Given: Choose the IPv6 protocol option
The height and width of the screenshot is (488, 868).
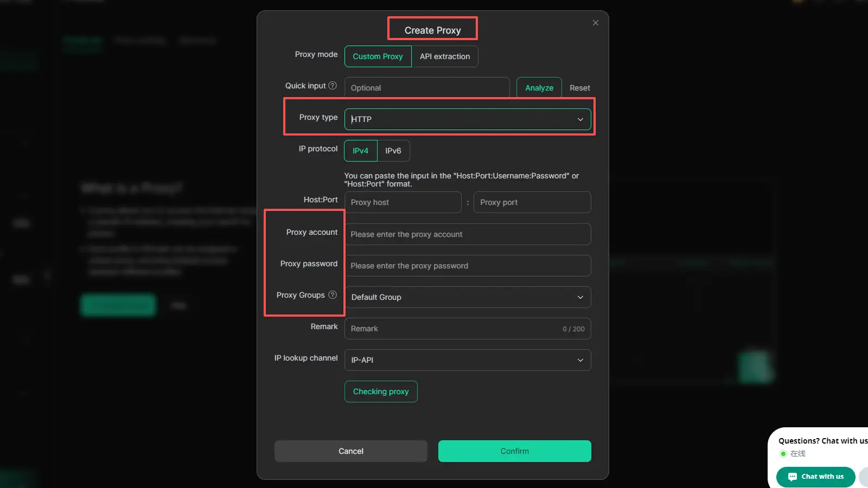Looking at the screenshot, I should [393, 151].
